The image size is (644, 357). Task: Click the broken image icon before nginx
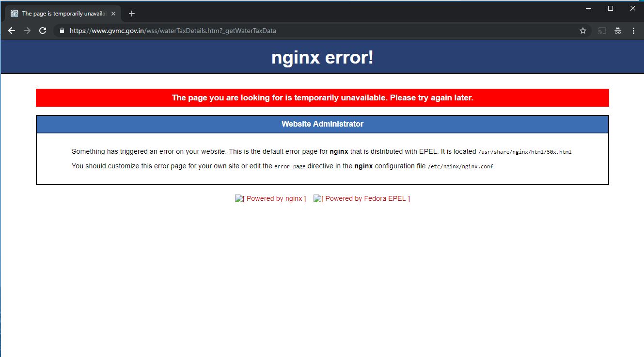239,198
